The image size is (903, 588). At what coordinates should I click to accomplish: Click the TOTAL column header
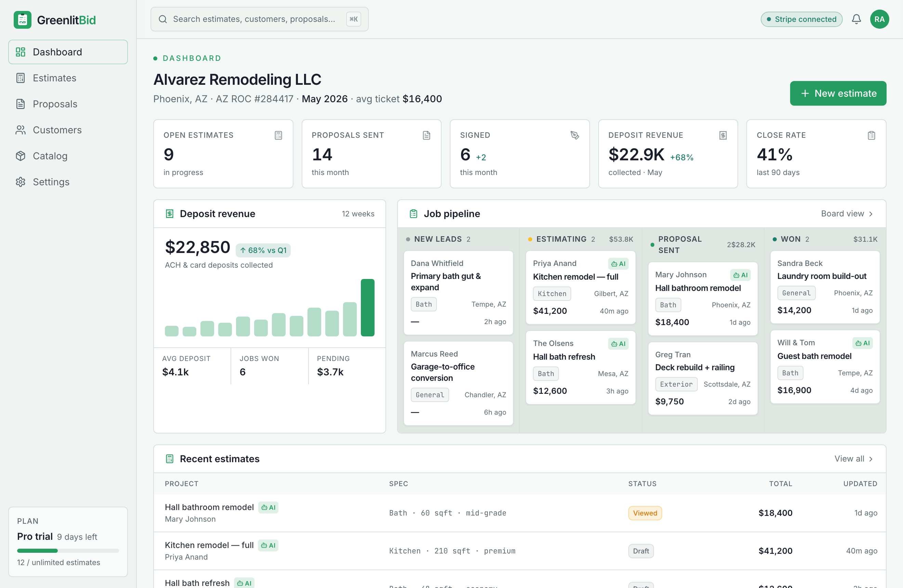(x=781, y=484)
